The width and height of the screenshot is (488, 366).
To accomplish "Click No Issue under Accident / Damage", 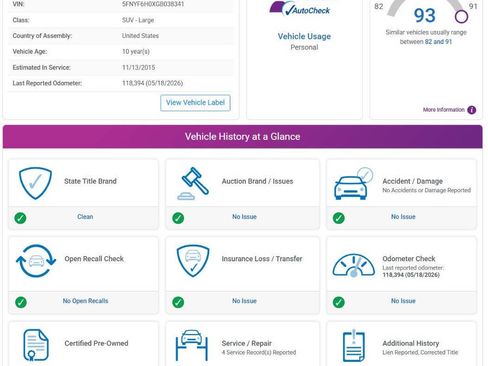I will [x=403, y=217].
